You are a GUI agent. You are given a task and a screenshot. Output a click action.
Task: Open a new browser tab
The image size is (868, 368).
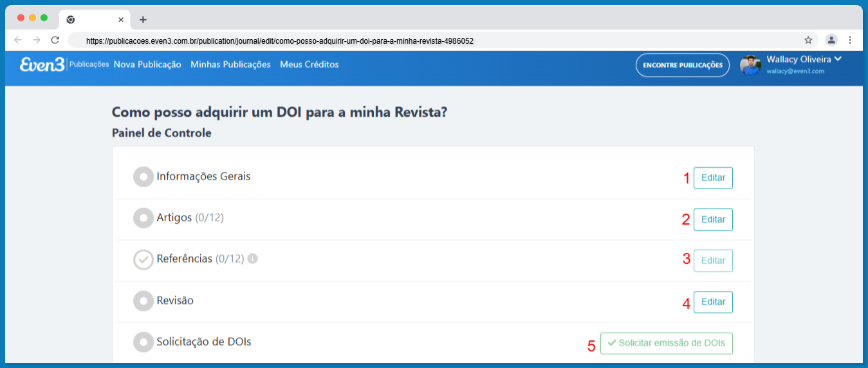(143, 19)
